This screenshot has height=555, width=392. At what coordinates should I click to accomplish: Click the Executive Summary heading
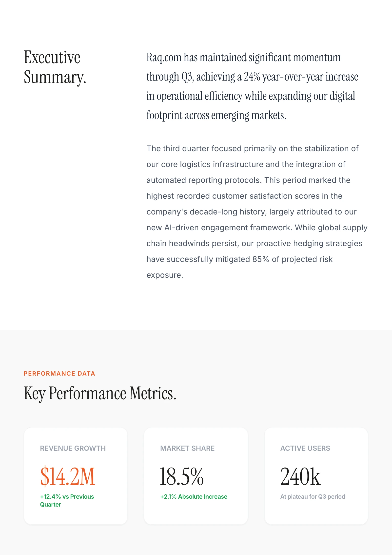pos(55,67)
